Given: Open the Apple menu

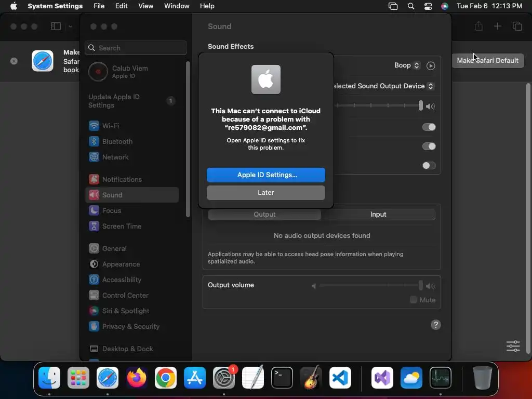Looking at the screenshot, I should [14, 6].
